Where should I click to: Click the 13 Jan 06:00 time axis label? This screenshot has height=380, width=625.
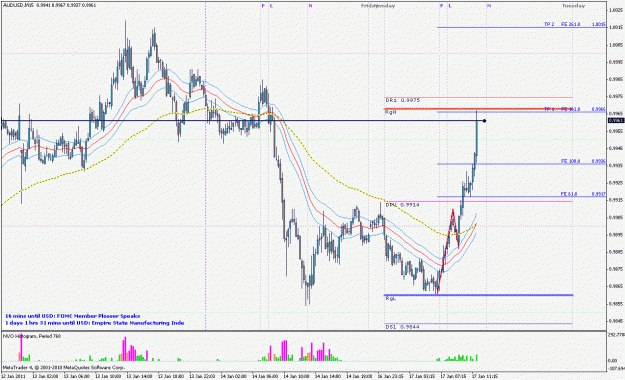coord(77,376)
